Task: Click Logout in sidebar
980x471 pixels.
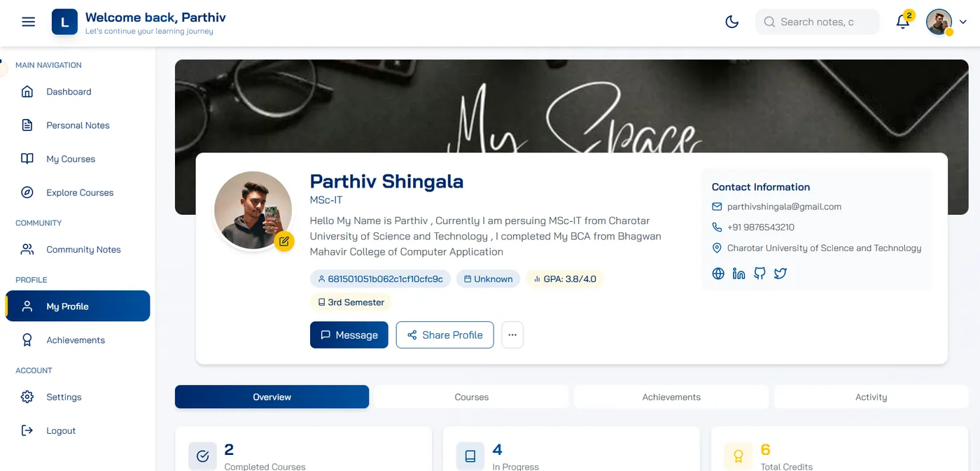Action: [78, 430]
